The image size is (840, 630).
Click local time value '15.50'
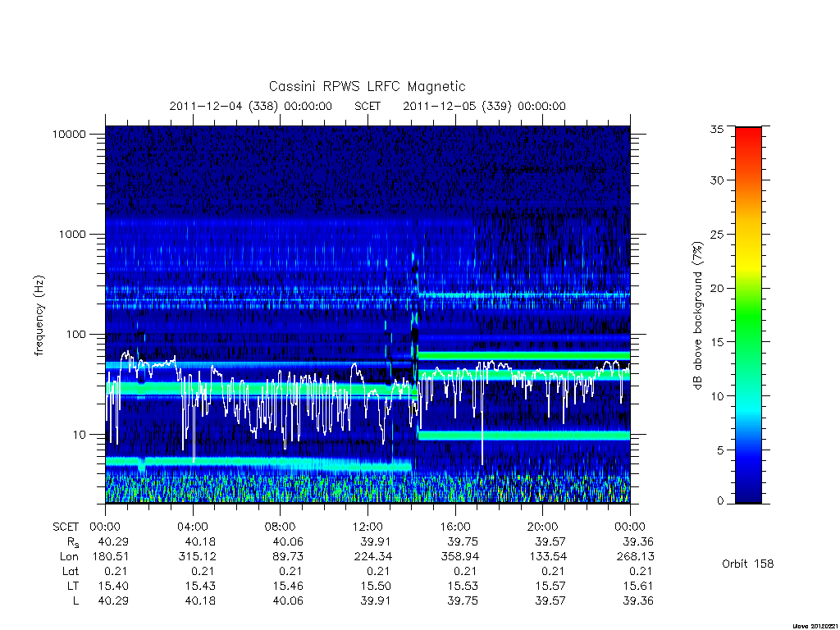click(376, 586)
